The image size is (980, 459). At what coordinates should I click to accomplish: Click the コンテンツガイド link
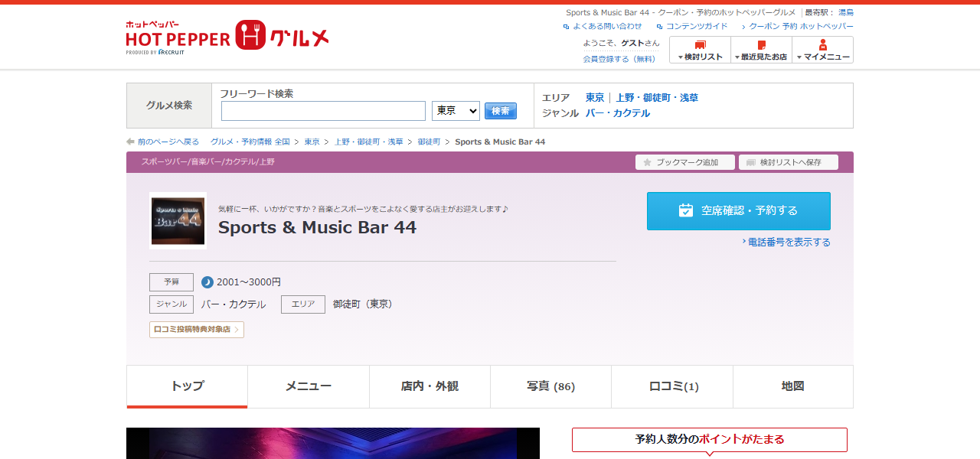pyautogui.click(x=697, y=26)
